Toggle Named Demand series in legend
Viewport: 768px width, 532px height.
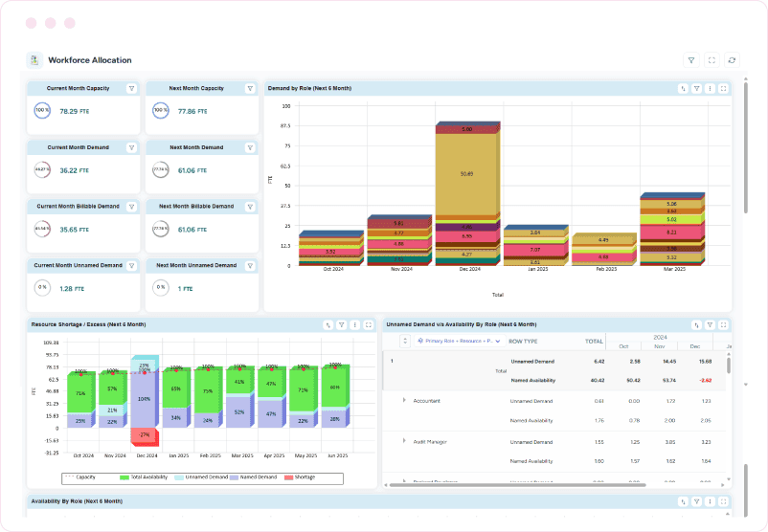point(253,477)
